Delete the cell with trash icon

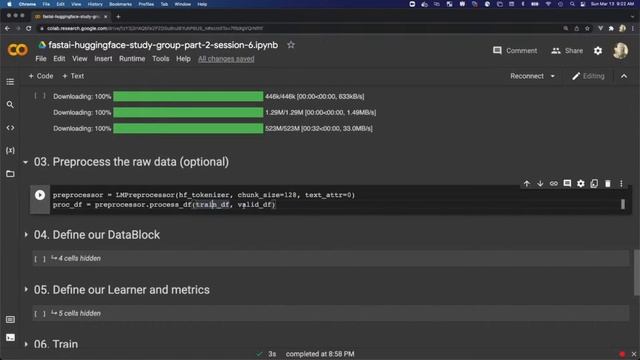tap(608, 184)
